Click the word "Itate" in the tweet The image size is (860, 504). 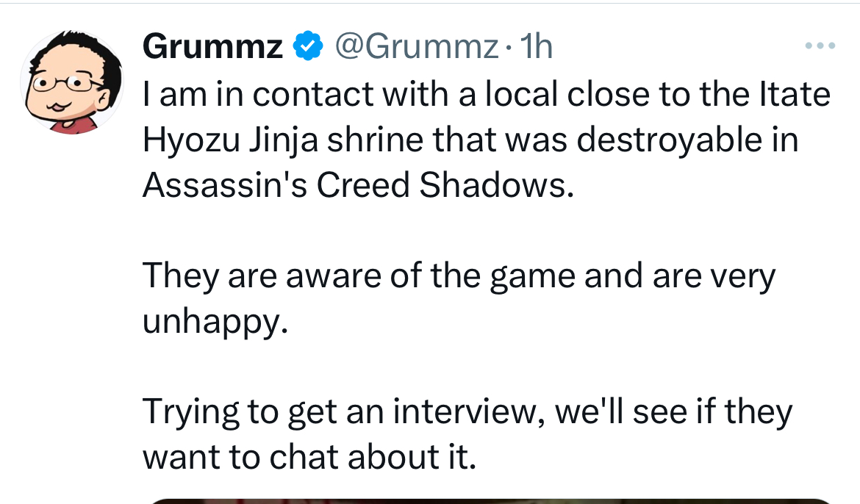coord(795,94)
